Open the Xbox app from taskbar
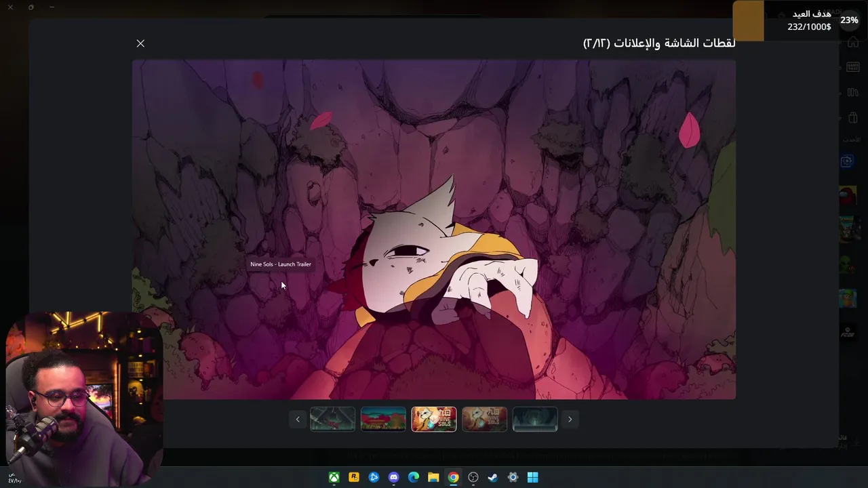868x488 pixels. pos(334,477)
